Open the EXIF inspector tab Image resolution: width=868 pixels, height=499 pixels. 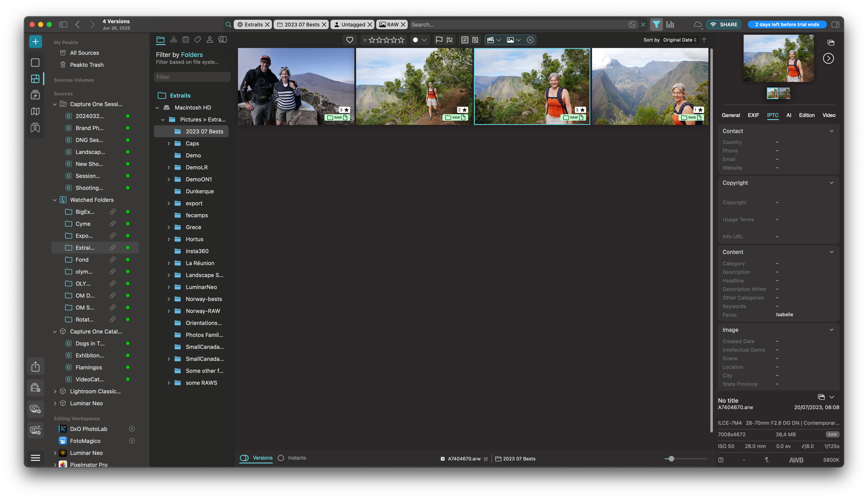(753, 115)
